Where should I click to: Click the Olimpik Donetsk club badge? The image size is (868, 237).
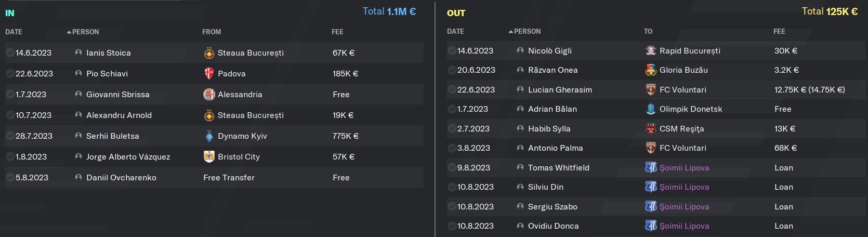[x=651, y=109]
